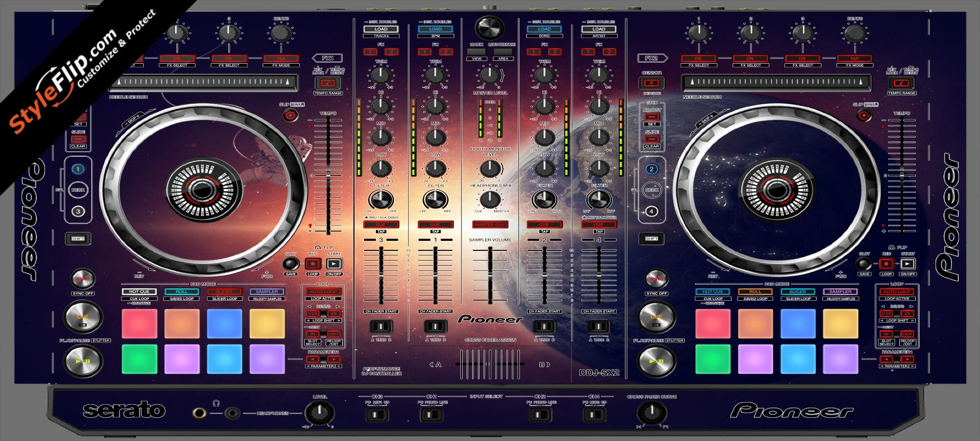This screenshot has height=441, width=980.
Task: Click left deck FLIP REC button
Action: 313,264
